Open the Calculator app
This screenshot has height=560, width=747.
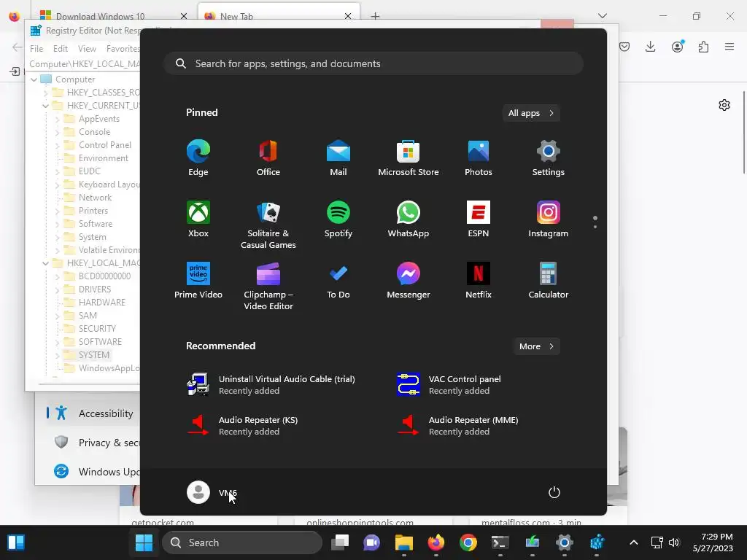point(549,281)
